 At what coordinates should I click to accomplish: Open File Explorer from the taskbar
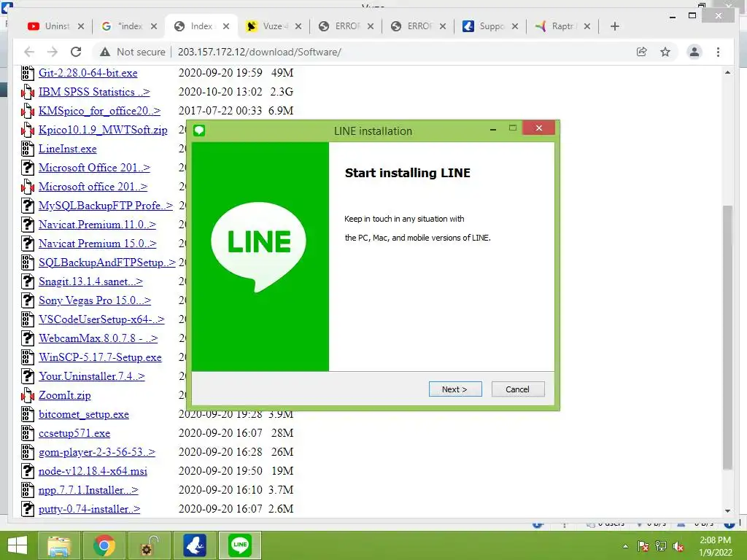pos(59,545)
